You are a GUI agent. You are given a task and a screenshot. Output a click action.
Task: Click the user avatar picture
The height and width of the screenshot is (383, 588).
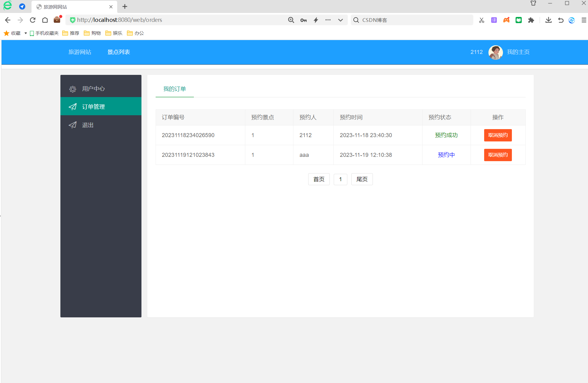495,52
